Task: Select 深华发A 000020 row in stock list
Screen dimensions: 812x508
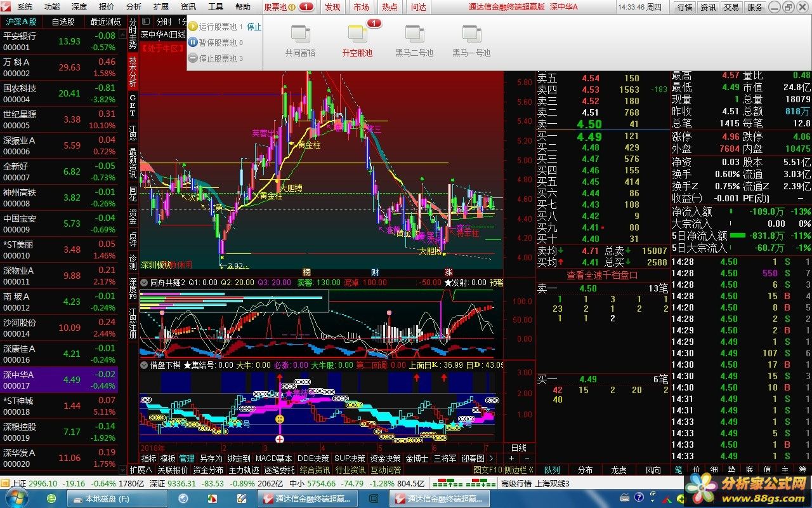Action: click(x=59, y=458)
